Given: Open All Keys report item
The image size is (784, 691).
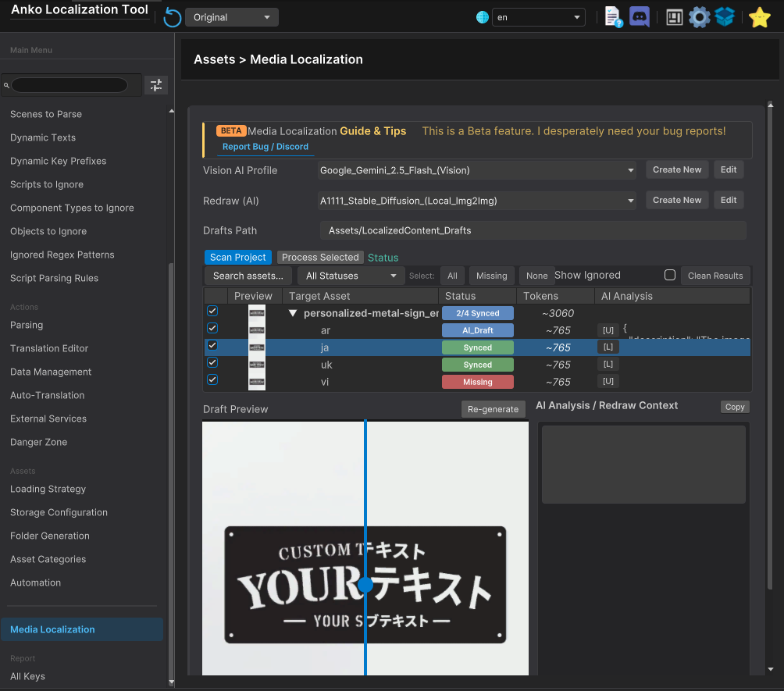Looking at the screenshot, I should pyautogui.click(x=27, y=676).
